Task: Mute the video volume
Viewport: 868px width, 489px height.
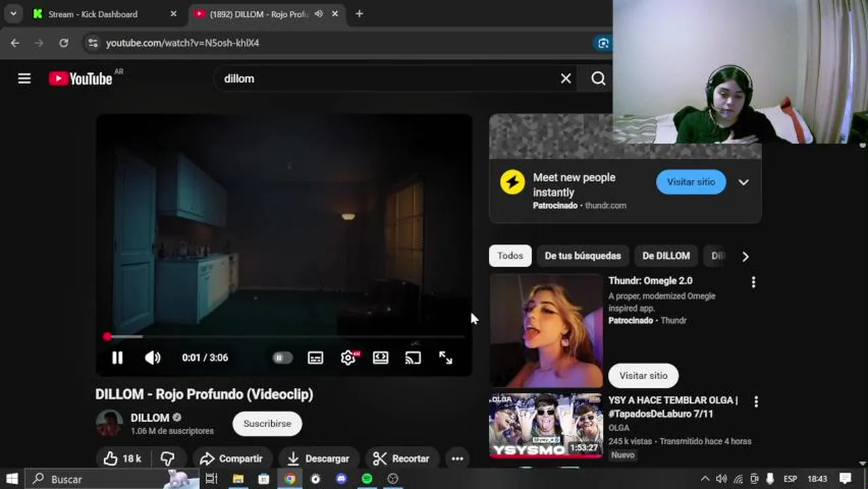Action: [x=153, y=358]
